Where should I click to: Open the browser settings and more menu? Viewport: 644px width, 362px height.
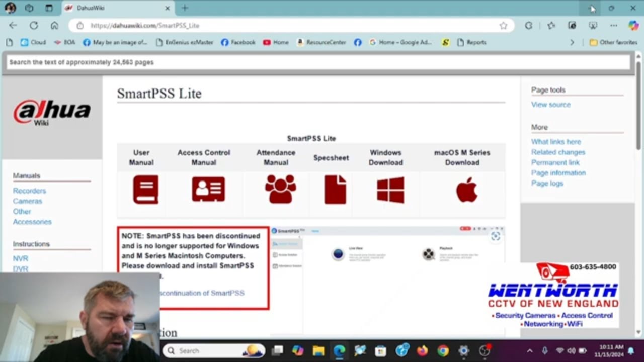[x=613, y=25]
